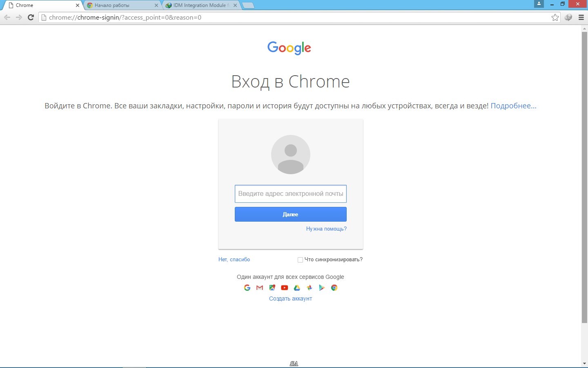The width and height of the screenshot is (588, 368).
Task: Switch to the IDM Integration Module tab
Action: point(200,5)
